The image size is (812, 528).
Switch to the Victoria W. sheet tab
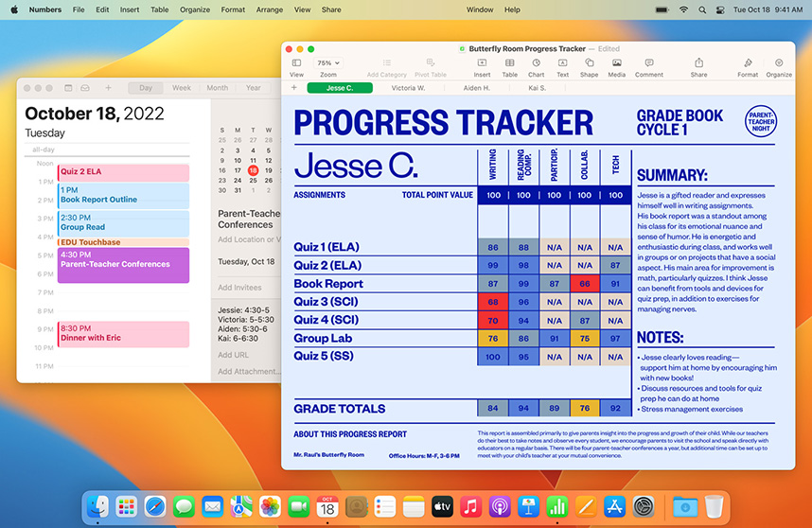coord(408,88)
